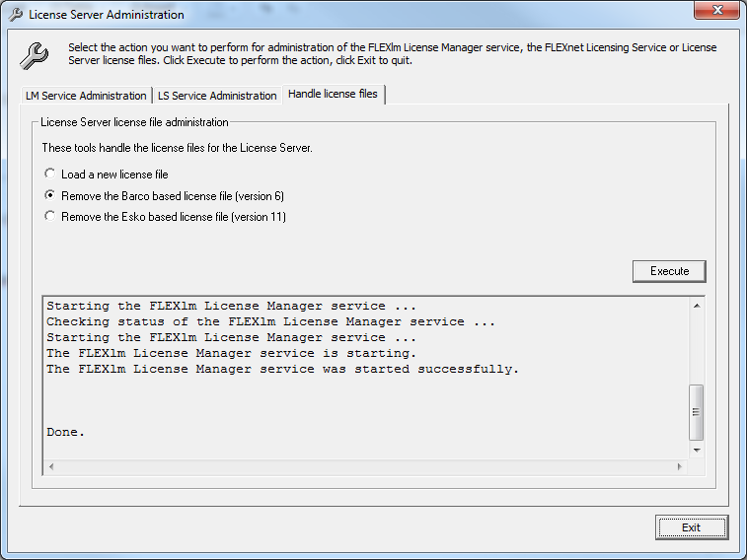
Task: Choose the Load a new license file option
Action: pyautogui.click(x=50, y=175)
